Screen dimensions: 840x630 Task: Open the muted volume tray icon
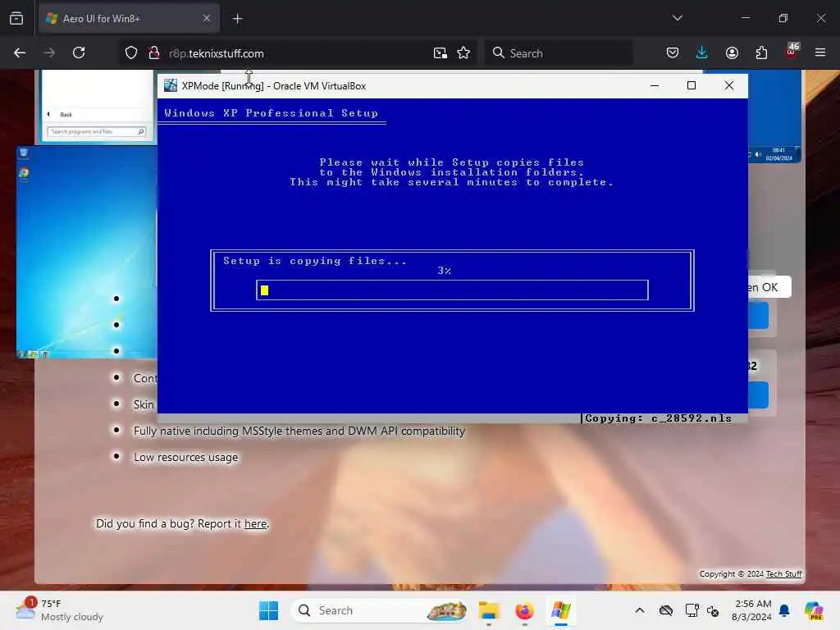coord(713,610)
